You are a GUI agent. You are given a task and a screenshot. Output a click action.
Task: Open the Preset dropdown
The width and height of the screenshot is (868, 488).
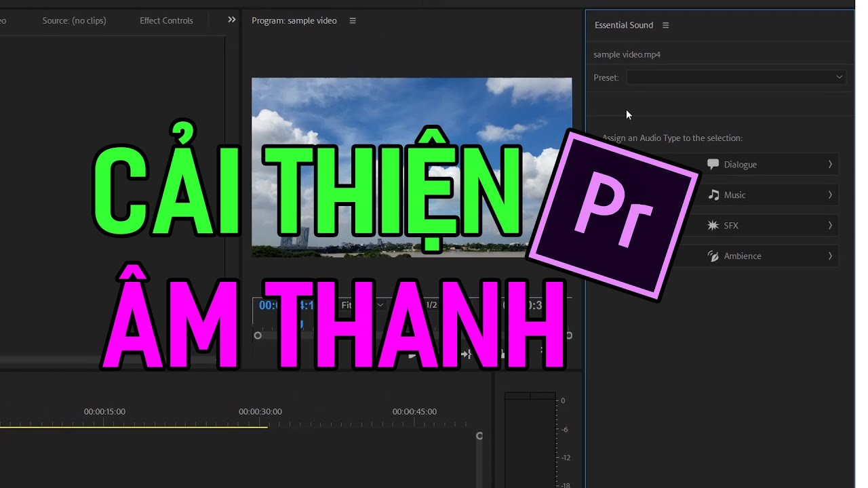coord(736,77)
